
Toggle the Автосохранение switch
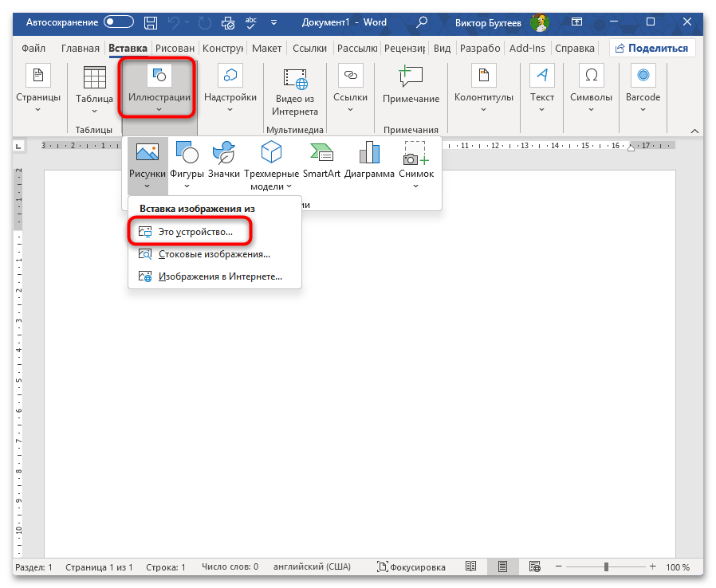coord(118,22)
